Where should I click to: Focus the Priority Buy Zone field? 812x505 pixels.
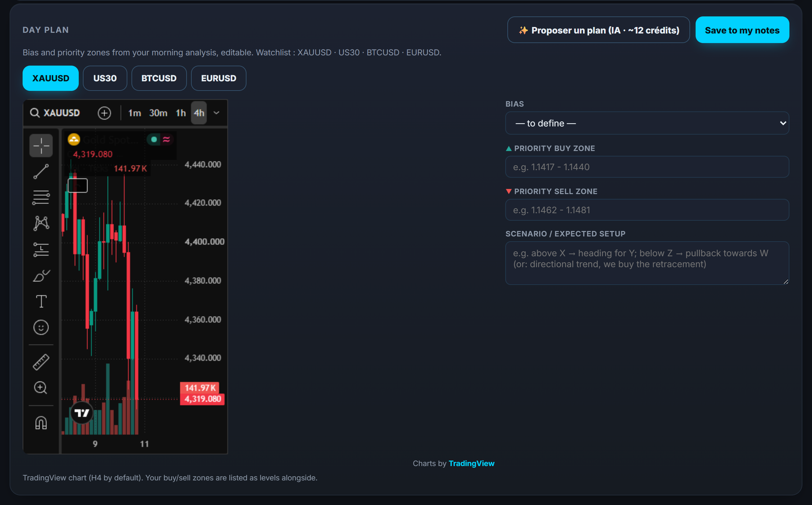click(x=647, y=167)
